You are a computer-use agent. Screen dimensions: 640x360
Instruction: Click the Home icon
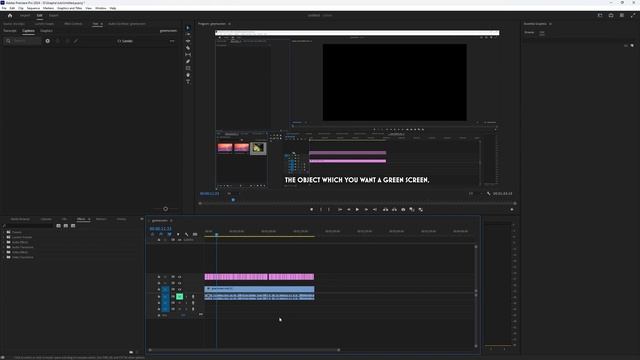pyautogui.click(x=10, y=16)
